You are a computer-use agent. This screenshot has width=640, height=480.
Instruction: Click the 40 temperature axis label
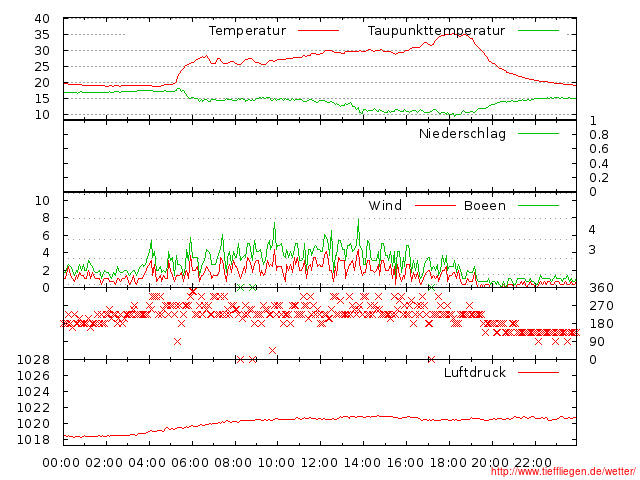coord(42,18)
